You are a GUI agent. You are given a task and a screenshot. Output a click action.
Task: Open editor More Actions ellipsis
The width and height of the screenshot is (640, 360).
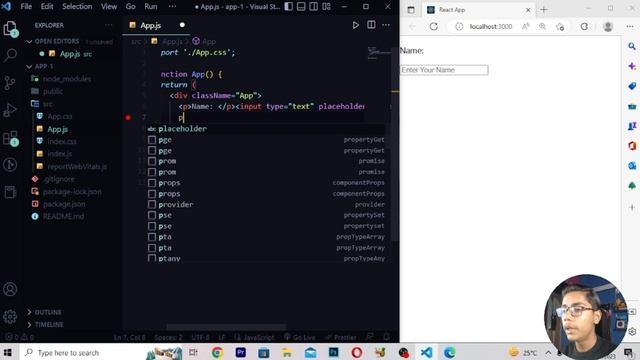pyautogui.click(x=386, y=25)
